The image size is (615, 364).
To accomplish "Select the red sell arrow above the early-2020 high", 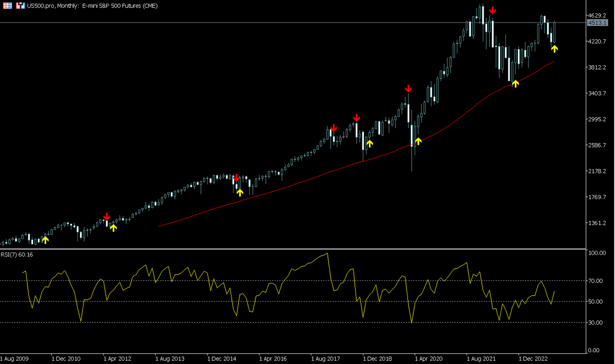I will point(408,88).
